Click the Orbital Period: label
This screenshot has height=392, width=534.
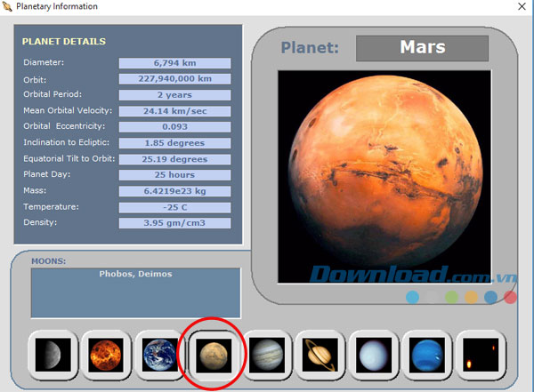tap(53, 94)
